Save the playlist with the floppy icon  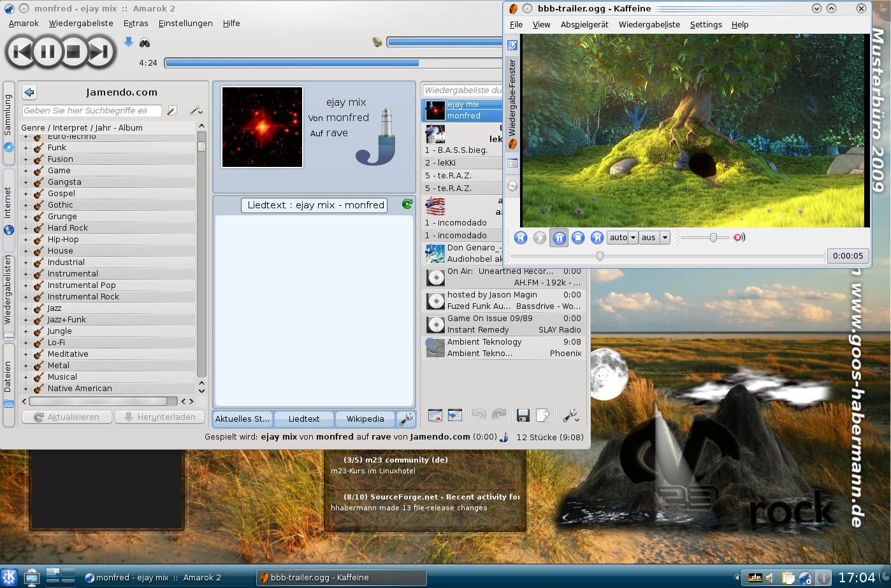523,415
